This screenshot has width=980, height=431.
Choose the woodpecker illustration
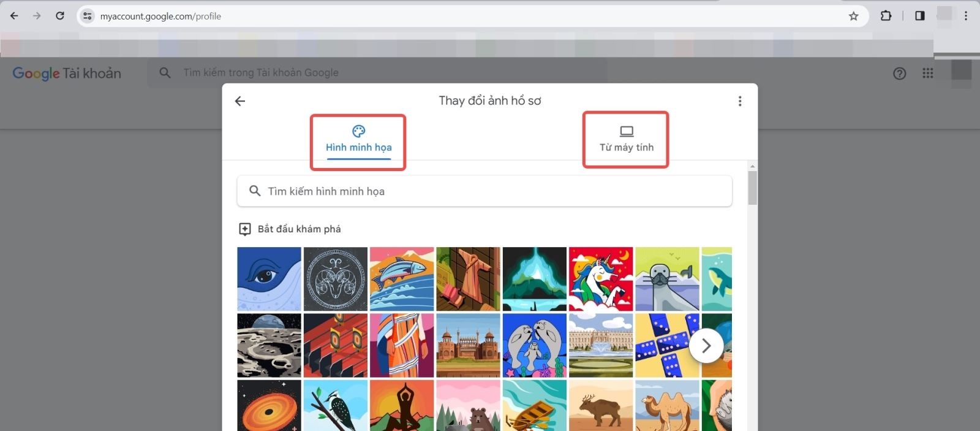point(336,405)
